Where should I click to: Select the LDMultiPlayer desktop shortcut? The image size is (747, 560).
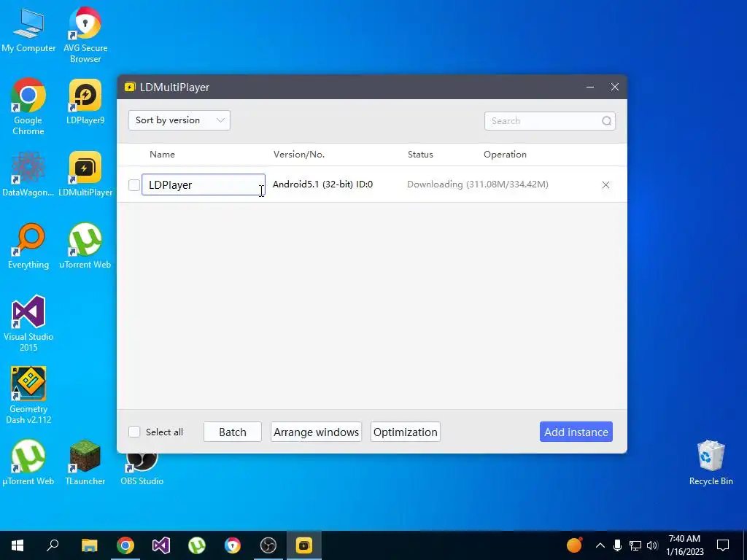[x=85, y=174]
